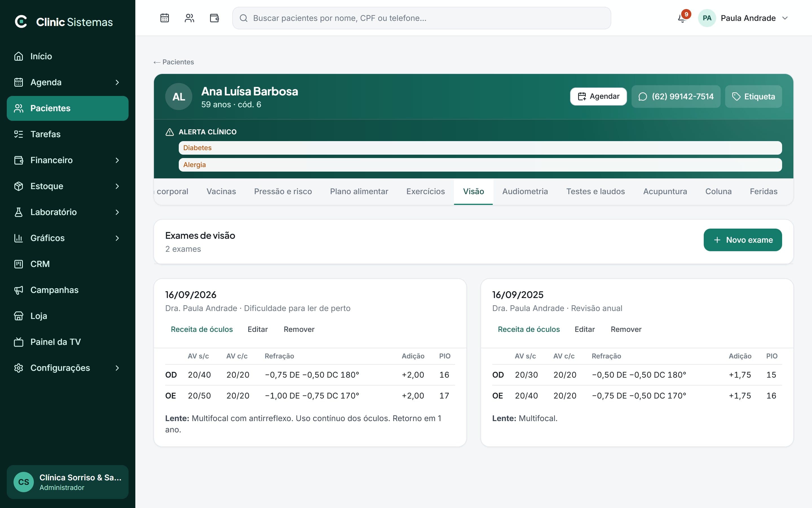Focus the patient search field

(422, 18)
